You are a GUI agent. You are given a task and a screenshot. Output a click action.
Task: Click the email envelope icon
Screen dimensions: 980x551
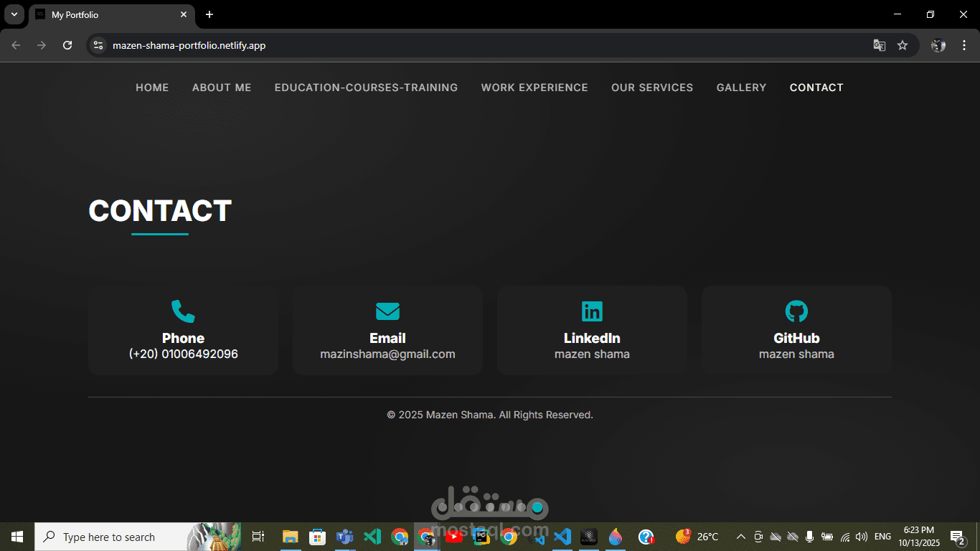(x=387, y=311)
